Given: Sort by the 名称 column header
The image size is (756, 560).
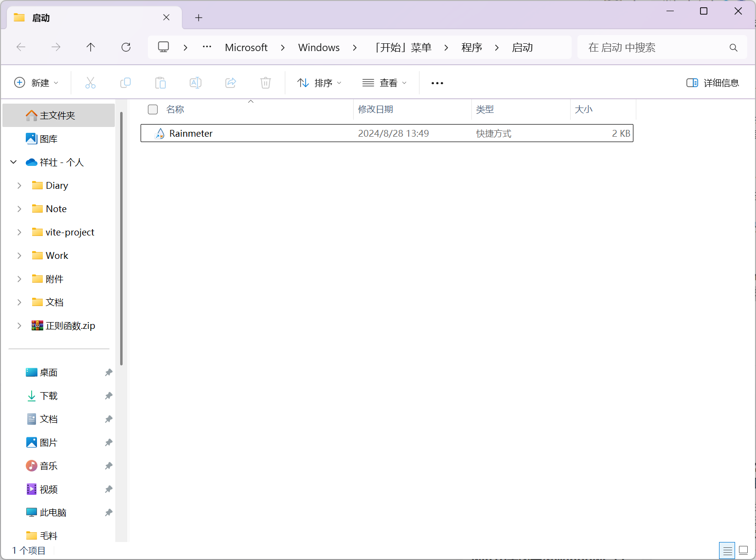Looking at the screenshot, I should pos(175,109).
